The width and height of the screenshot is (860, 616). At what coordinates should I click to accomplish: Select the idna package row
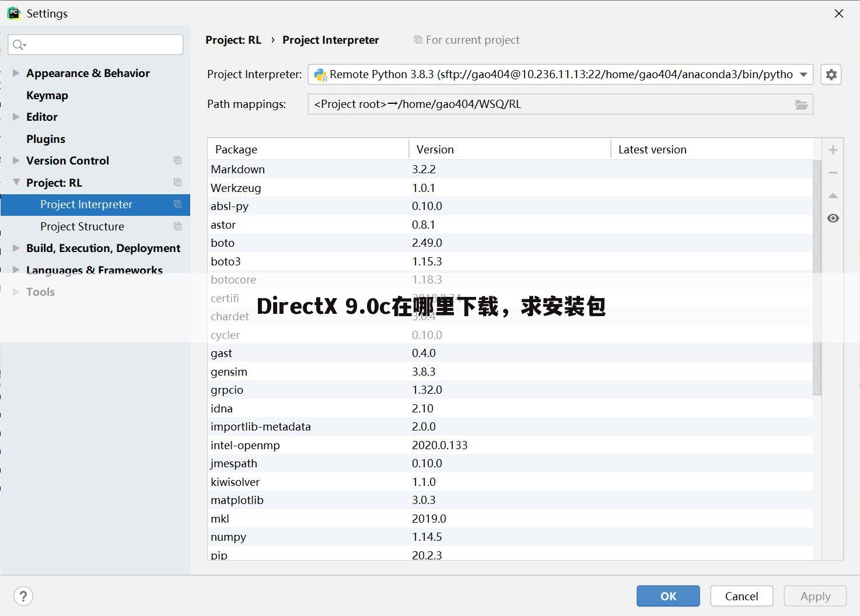[x=510, y=408]
